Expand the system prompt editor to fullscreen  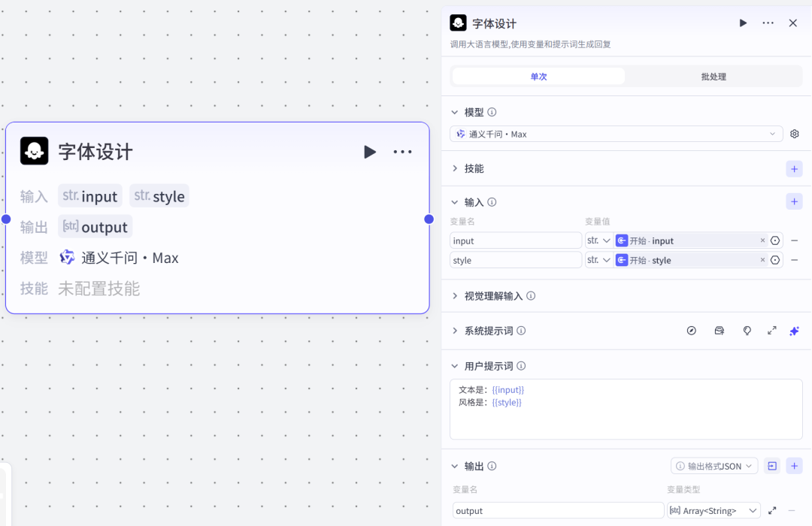point(771,331)
